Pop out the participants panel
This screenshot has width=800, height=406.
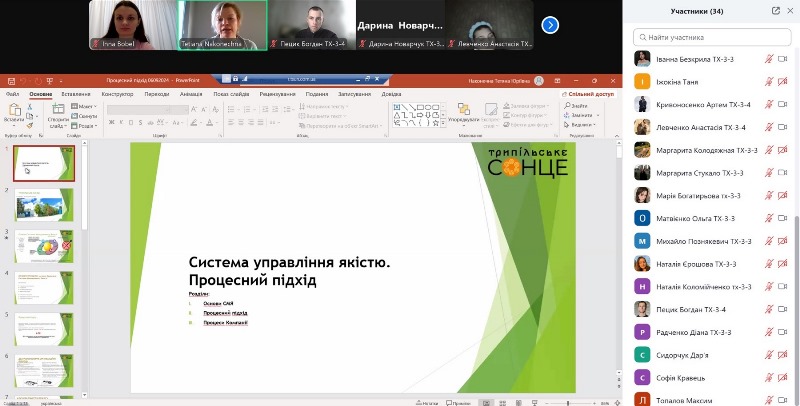(775, 11)
